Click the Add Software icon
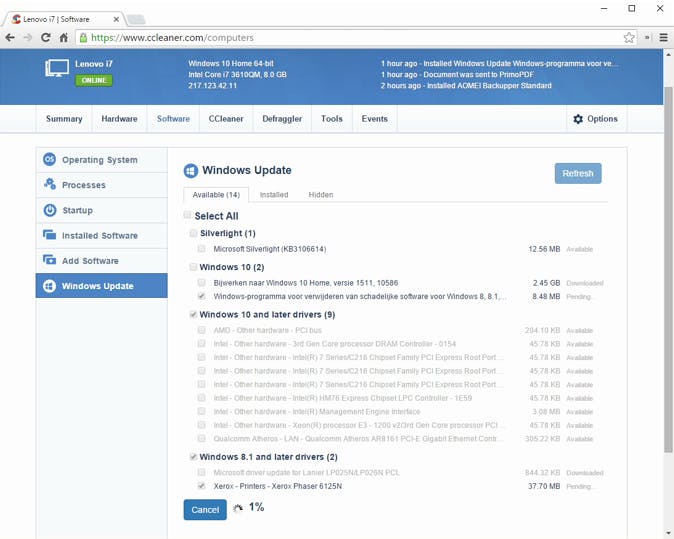The image size is (674, 539). 49,260
